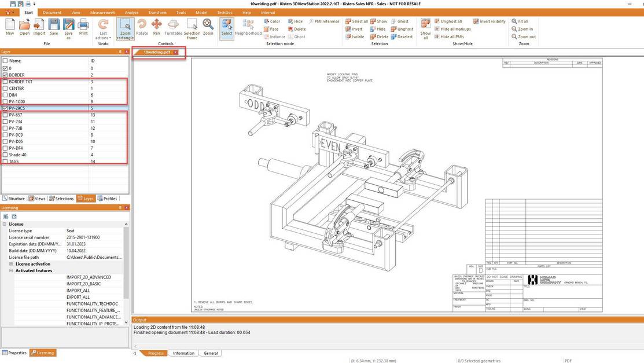The width and height of the screenshot is (644, 363).
Task: Click Unghost all
Action: click(x=448, y=21)
